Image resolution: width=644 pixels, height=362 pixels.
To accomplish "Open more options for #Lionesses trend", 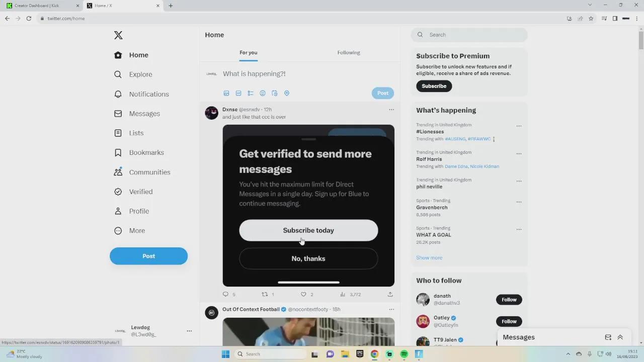I will (519, 126).
